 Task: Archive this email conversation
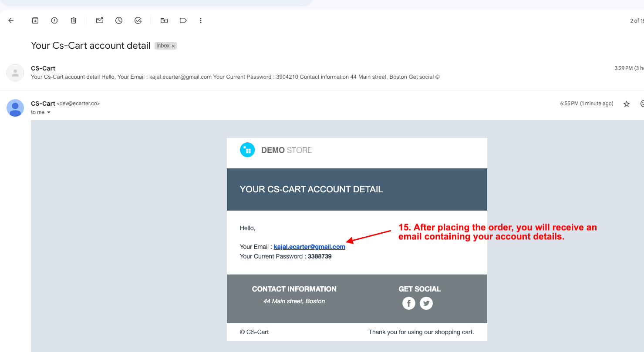[x=35, y=20]
